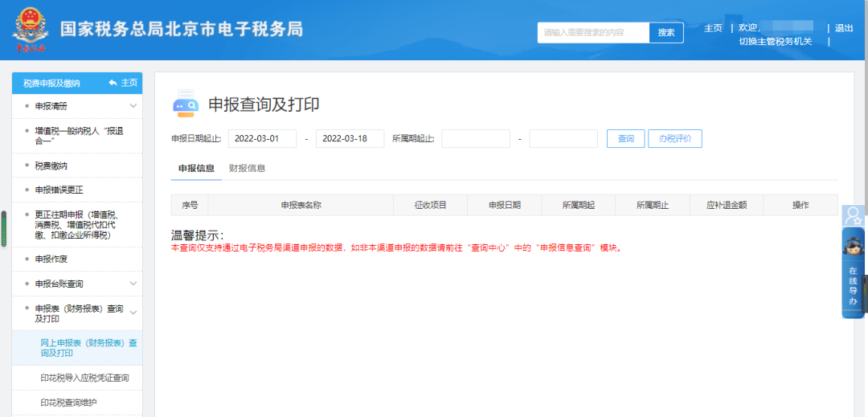Expand the 申报清册 menu chevron

(133, 105)
